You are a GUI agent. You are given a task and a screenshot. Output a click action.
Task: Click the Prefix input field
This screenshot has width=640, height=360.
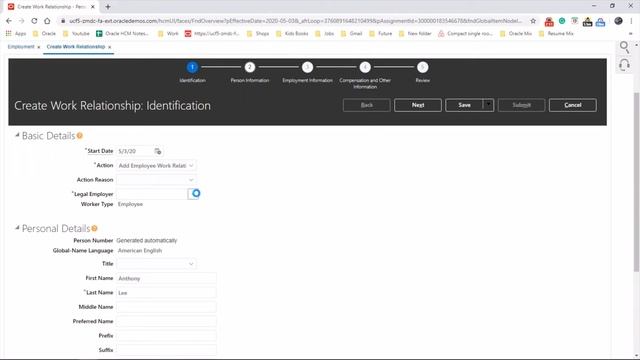166,336
